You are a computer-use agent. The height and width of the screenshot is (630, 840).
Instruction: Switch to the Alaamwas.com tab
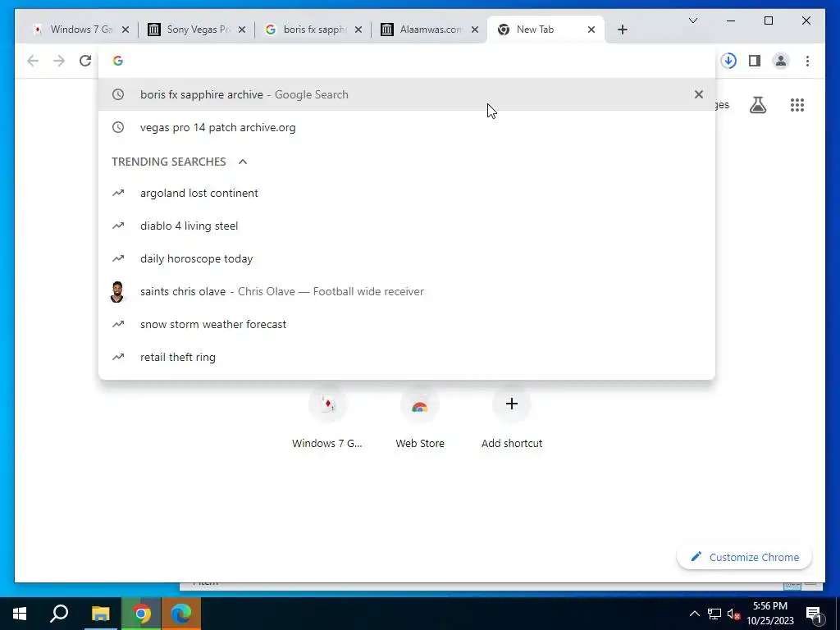click(x=430, y=30)
